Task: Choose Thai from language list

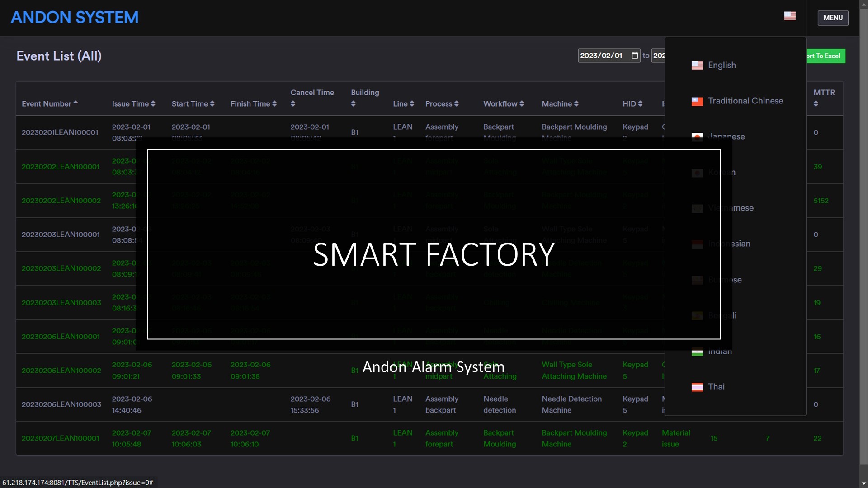Action: [716, 387]
